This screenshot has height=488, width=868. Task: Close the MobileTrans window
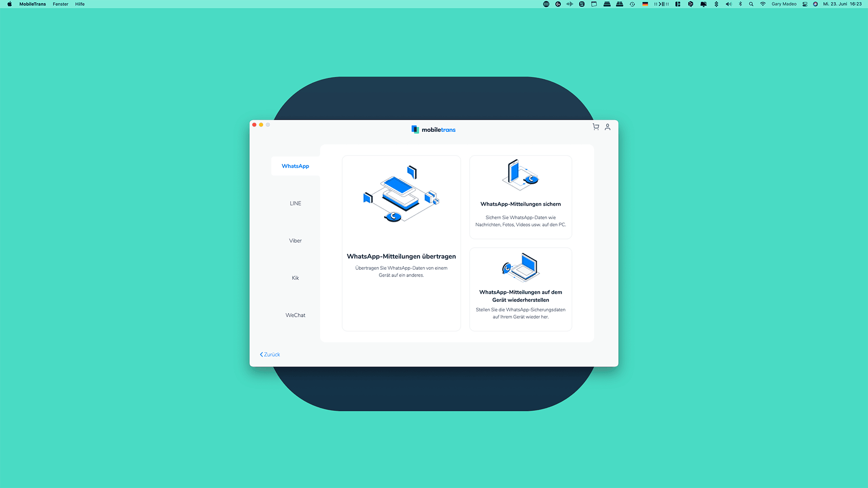click(255, 125)
